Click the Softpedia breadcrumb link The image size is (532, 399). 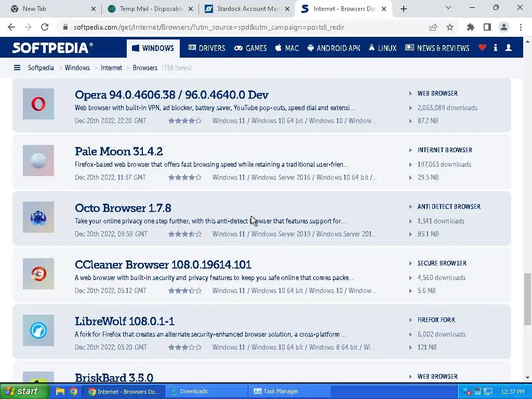[x=41, y=68]
